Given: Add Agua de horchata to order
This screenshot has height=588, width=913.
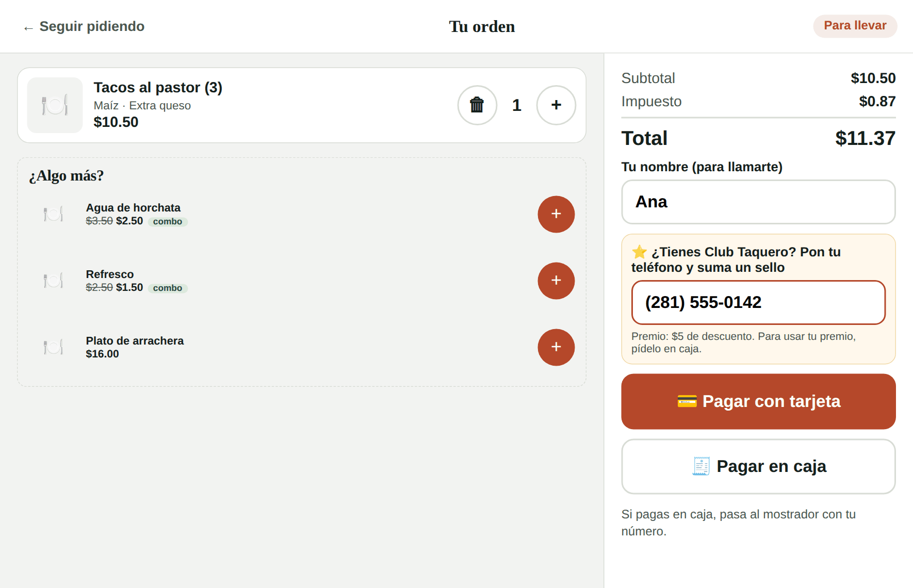Looking at the screenshot, I should point(556,214).
